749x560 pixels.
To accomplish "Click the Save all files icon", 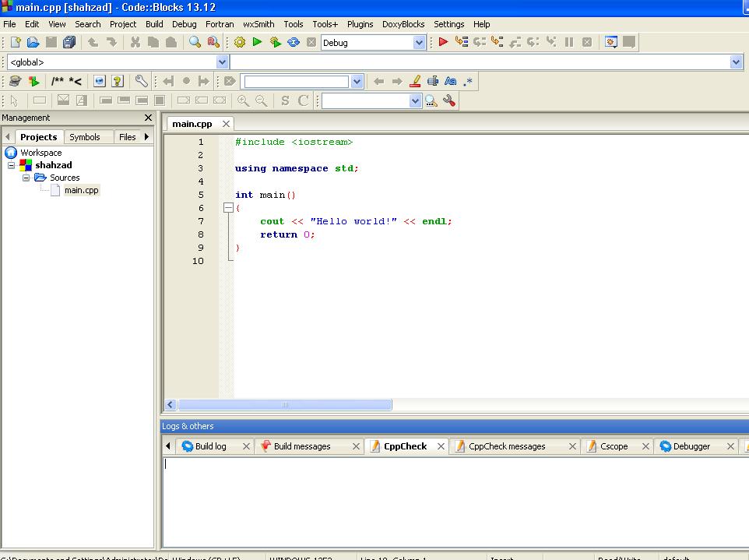I will [69, 43].
